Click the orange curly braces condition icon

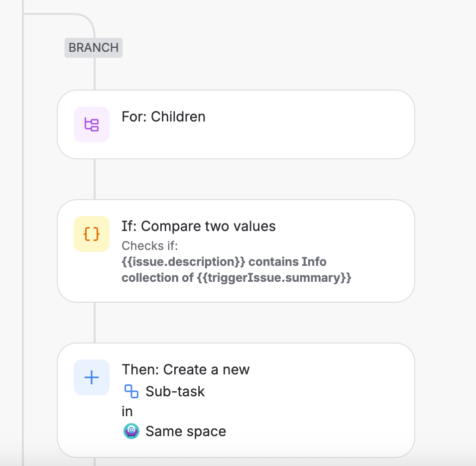coord(92,234)
